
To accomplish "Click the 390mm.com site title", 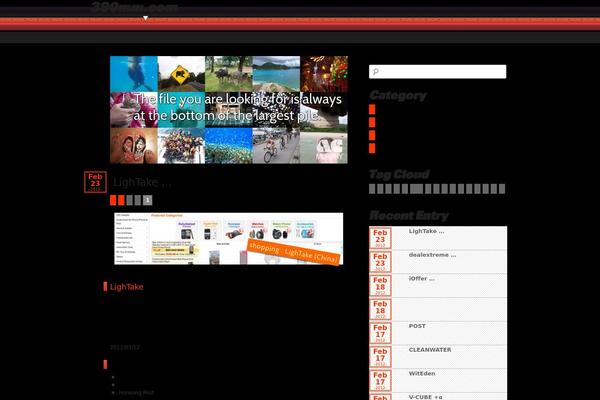I will pyautogui.click(x=135, y=7).
